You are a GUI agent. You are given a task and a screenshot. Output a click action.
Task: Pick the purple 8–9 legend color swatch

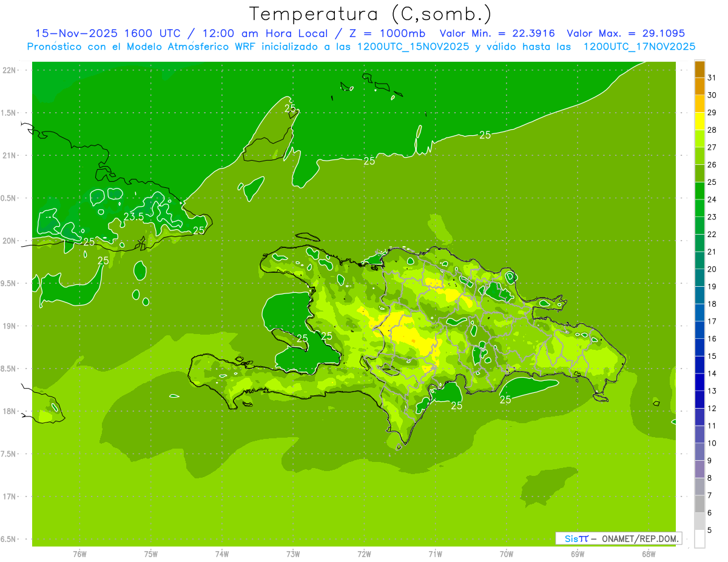[699, 469]
